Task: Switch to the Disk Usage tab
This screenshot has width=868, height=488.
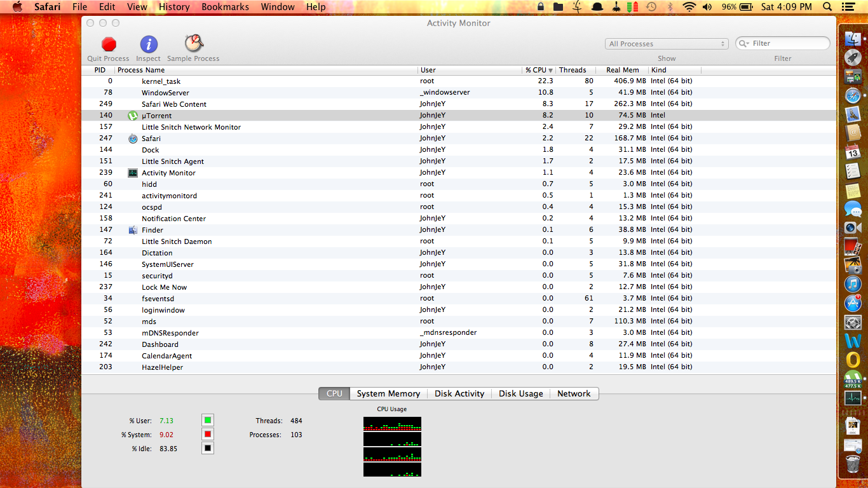Action: [x=521, y=393]
